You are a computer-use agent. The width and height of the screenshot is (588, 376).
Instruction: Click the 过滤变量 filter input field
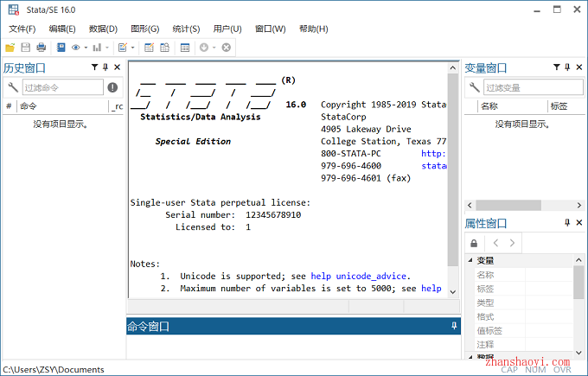tap(534, 87)
